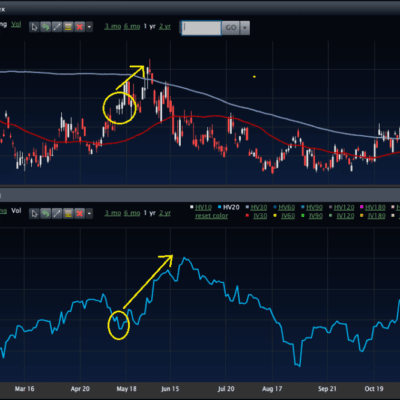
Task: Toggle the HV180 series
Action: pyautogui.click(x=375, y=207)
